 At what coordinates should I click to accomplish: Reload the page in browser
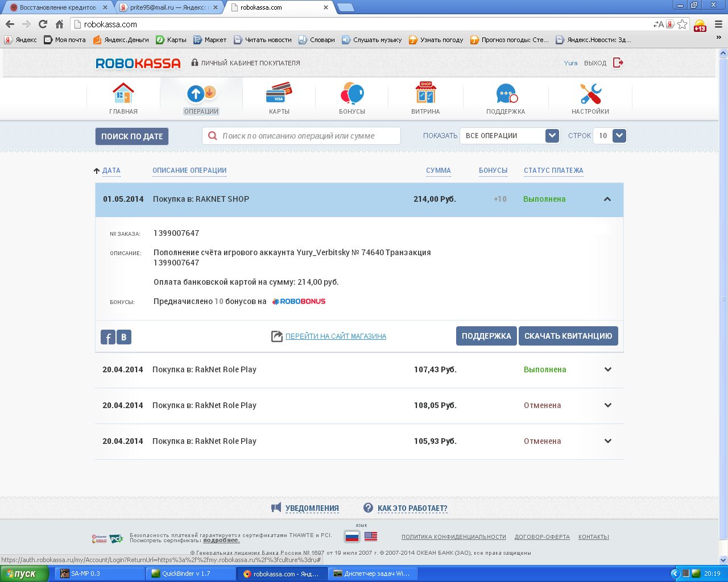43,24
